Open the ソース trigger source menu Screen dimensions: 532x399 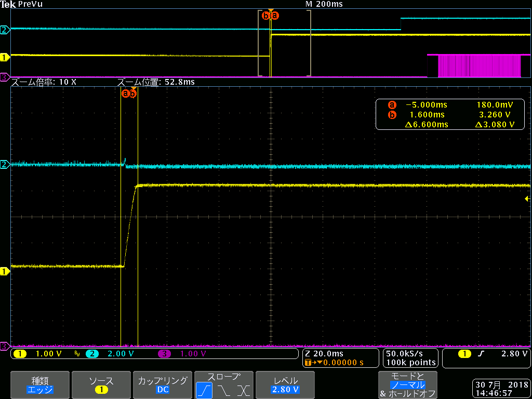(x=101, y=385)
